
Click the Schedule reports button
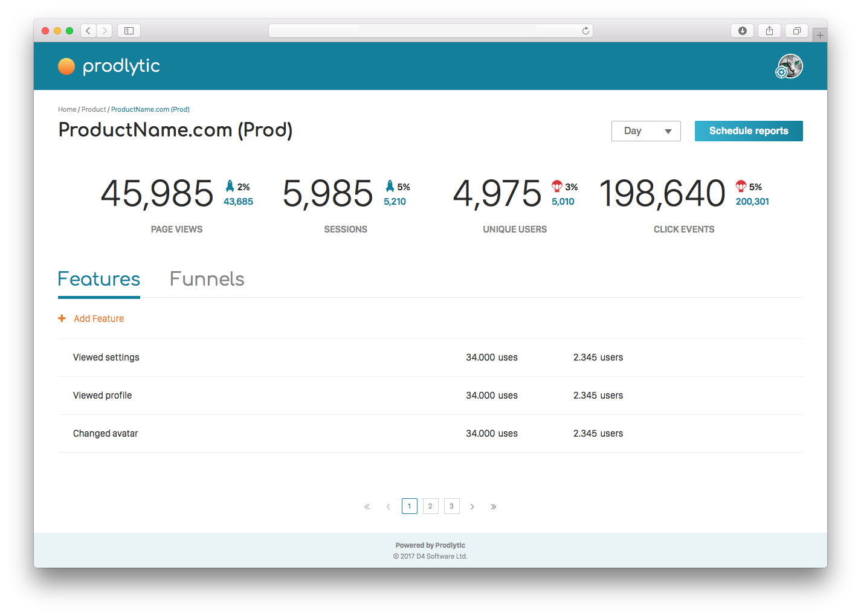click(749, 131)
